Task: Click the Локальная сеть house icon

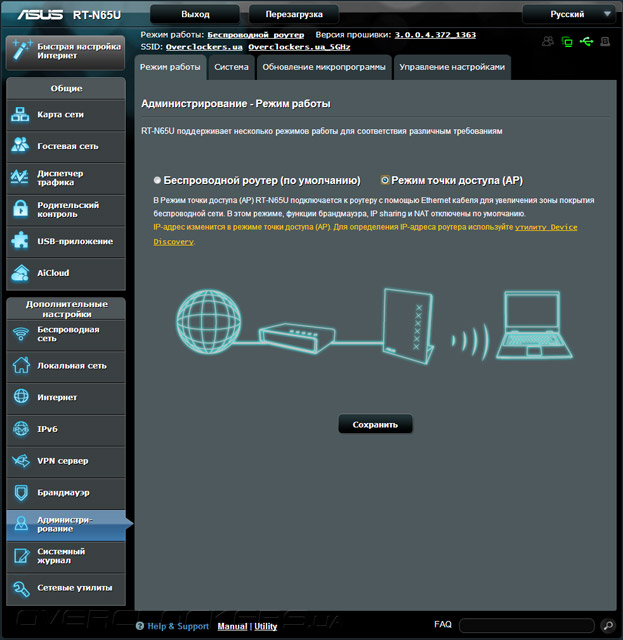Action: click(x=21, y=365)
